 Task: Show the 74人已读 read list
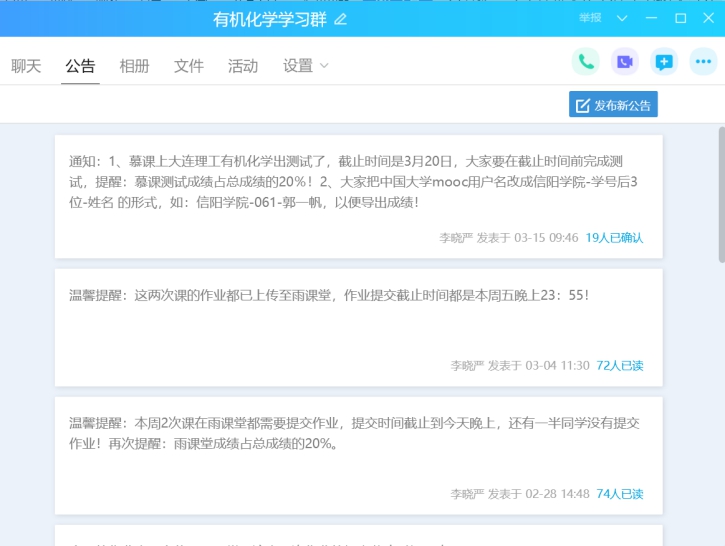coord(619,494)
